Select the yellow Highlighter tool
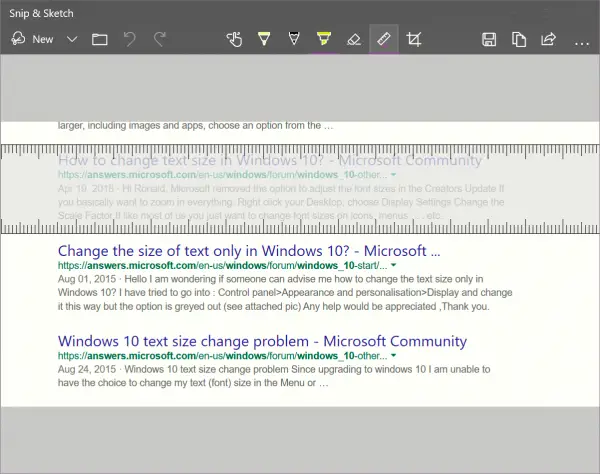The height and width of the screenshot is (474, 600). pyautogui.click(x=324, y=39)
